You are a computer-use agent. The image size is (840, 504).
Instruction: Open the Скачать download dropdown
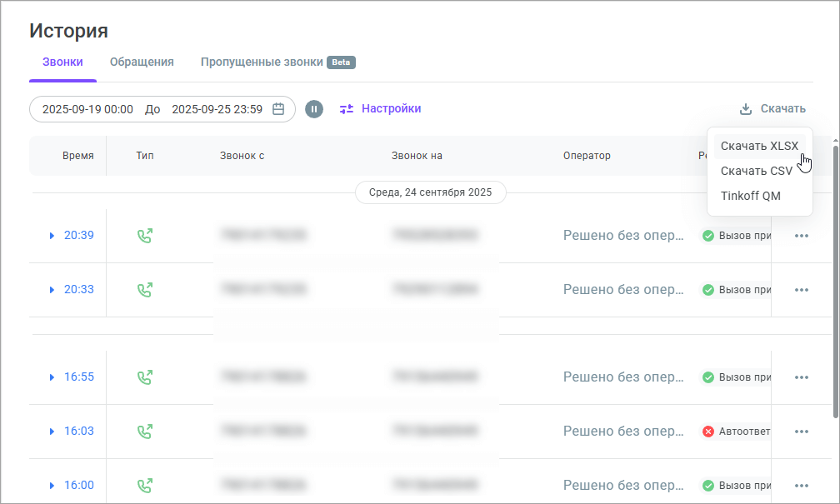click(x=772, y=108)
